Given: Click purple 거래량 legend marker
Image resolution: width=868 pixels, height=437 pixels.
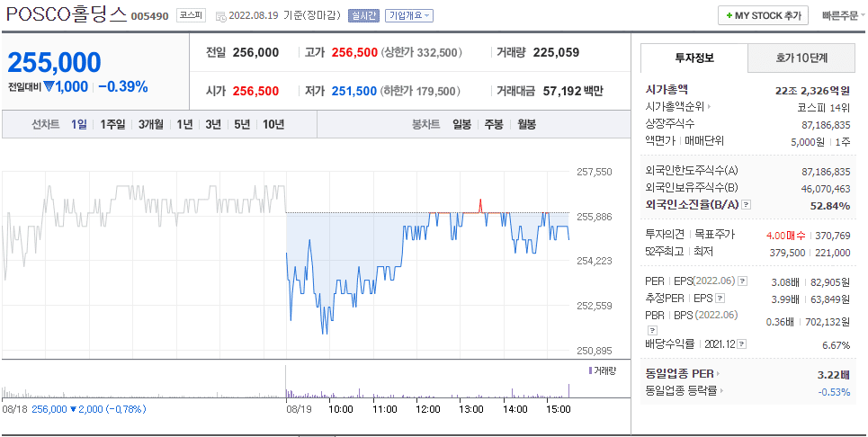Looking at the screenshot, I should [x=590, y=370].
